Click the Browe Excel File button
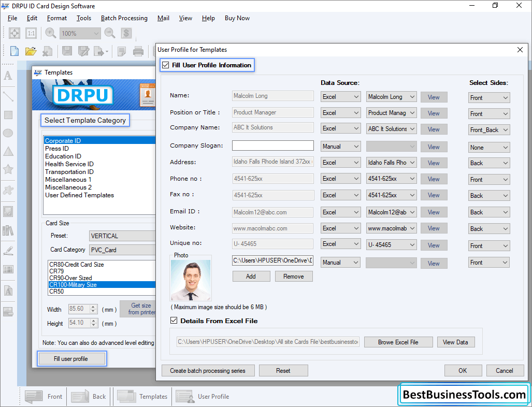The height and width of the screenshot is (407, 532). 398,342
